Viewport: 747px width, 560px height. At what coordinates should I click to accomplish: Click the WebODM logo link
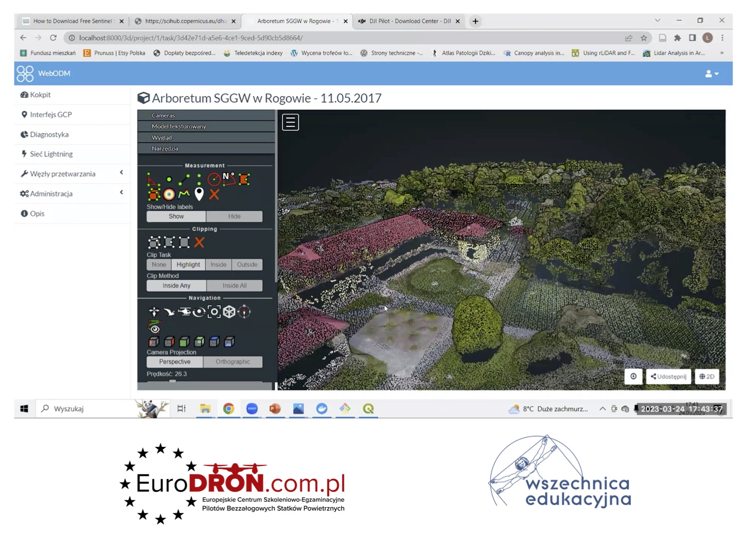point(44,73)
